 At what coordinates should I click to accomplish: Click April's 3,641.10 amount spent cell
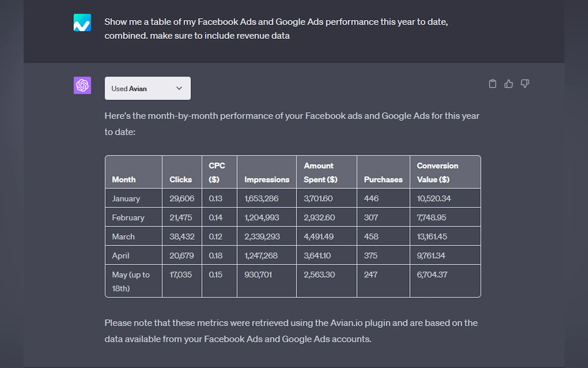(317, 256)
